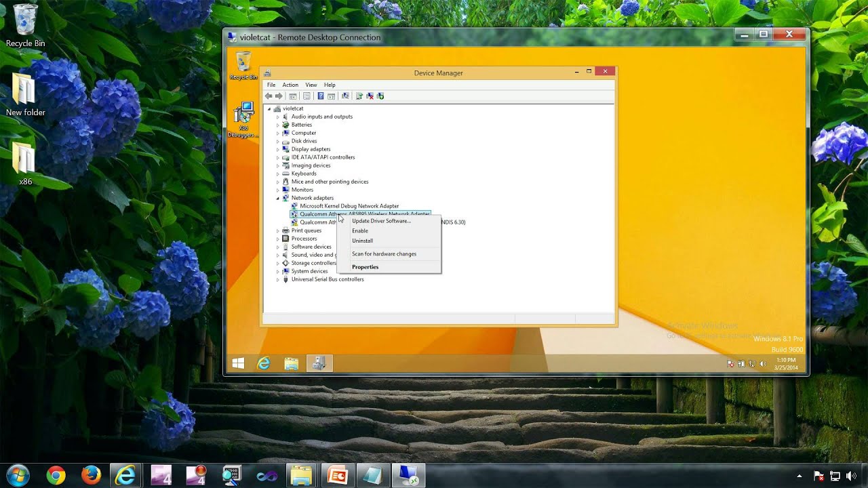Image resolution: width=868 pixels, height=488 pixels.
Task: Open Google Chrome from host taskbar
Action: 56,476
